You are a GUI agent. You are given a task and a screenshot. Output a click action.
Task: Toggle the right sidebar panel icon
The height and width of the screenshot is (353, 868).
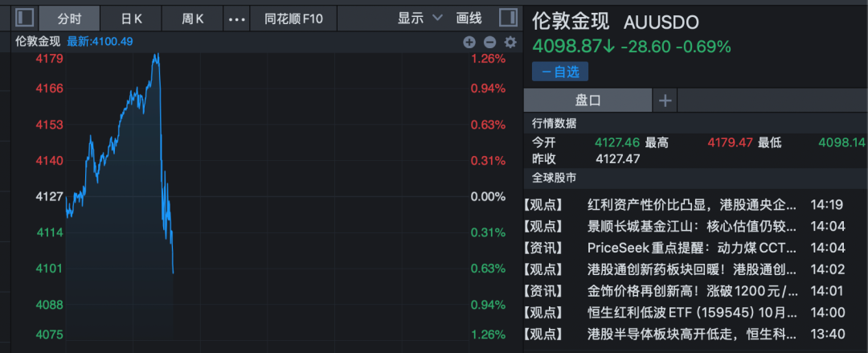508,18
